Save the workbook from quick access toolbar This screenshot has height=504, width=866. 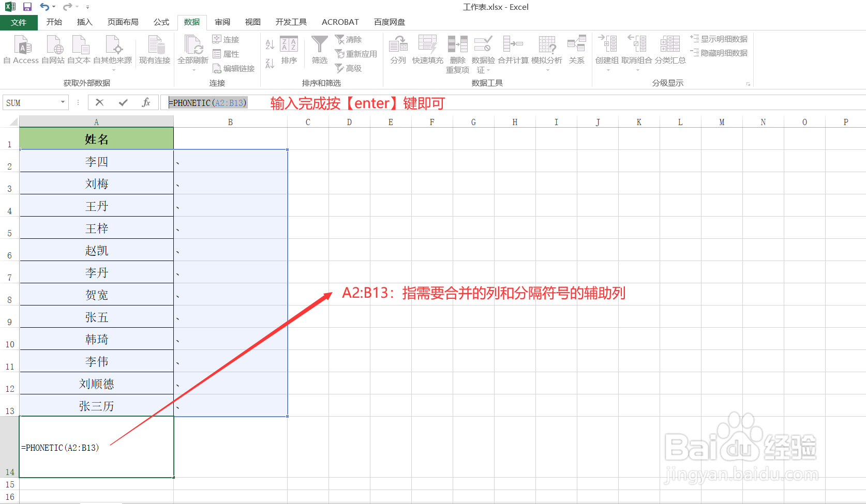(27, 7)
